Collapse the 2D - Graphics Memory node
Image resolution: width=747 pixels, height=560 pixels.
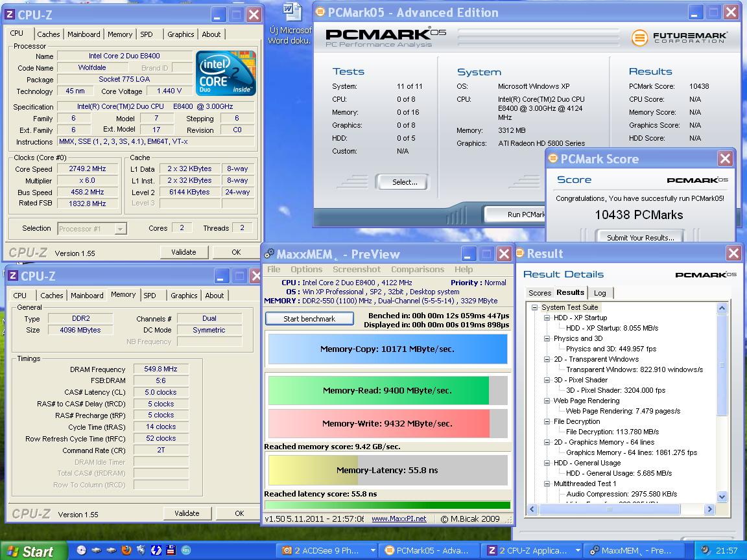(547, 443)
